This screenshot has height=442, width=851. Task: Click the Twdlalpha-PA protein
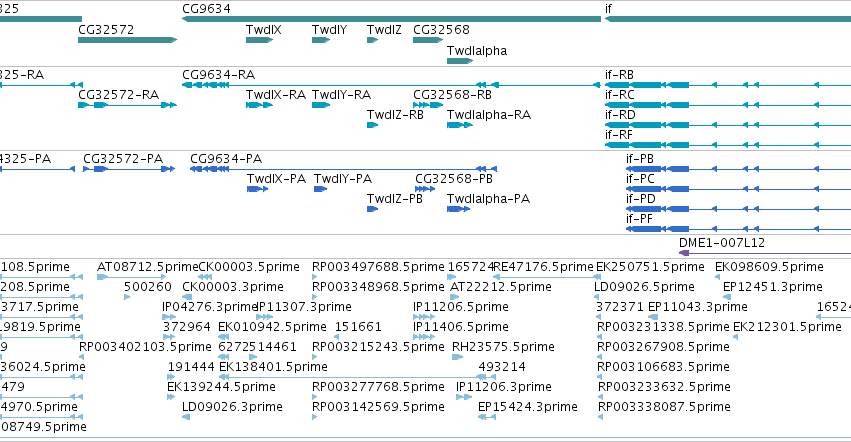coord(459,209)
